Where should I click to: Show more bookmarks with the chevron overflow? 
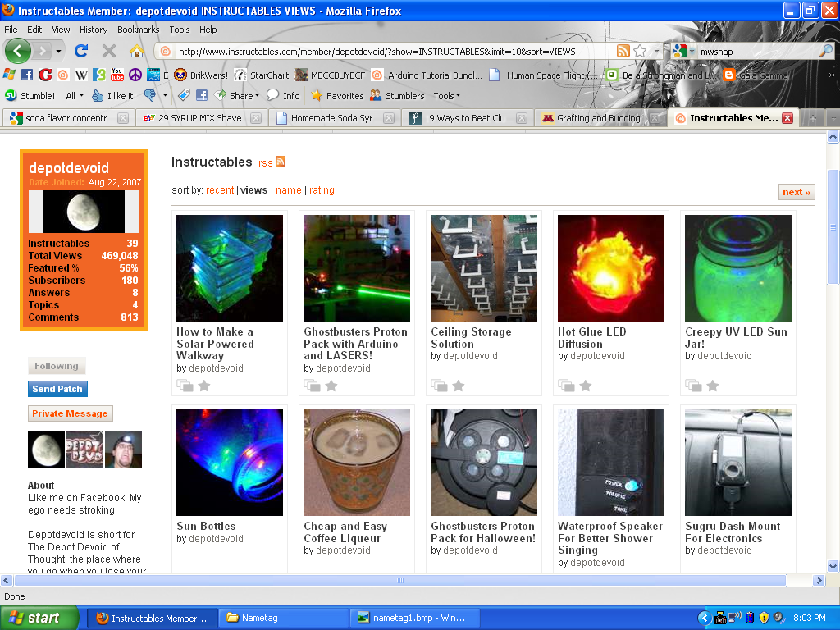[x=832, y=75]
